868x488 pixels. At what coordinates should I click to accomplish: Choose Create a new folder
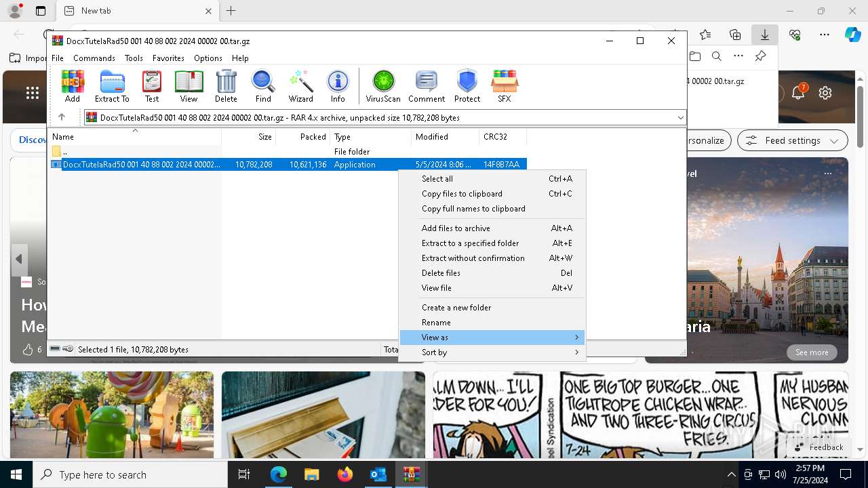tap(492, 308)
